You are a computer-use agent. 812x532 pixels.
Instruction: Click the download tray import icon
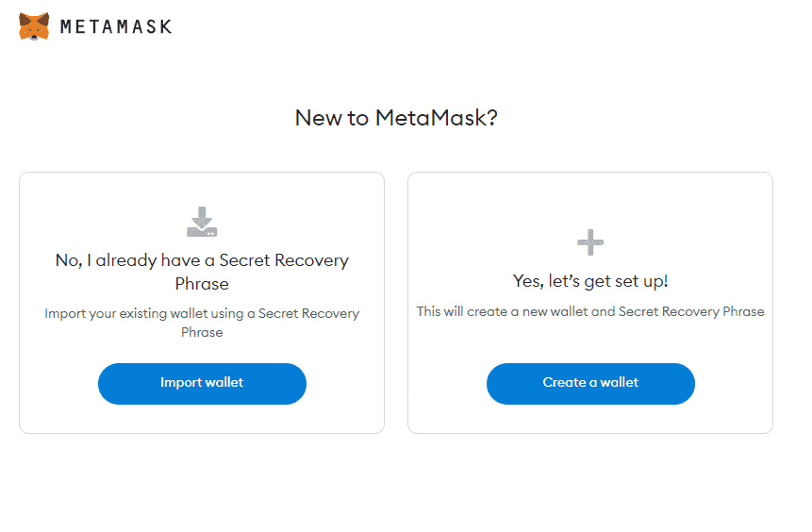coord(202,222)
